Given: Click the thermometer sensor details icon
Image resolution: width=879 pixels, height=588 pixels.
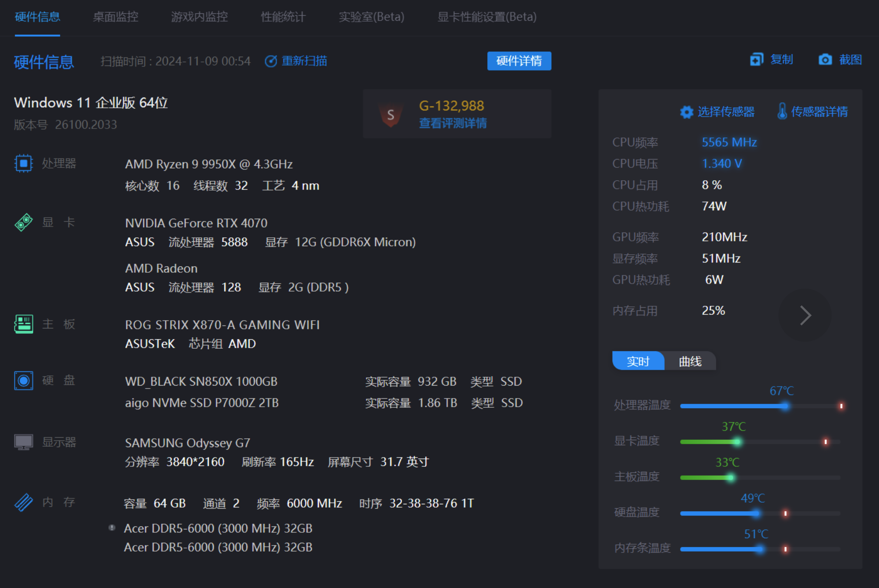Looking at the screenshot, I should (781, 112).
